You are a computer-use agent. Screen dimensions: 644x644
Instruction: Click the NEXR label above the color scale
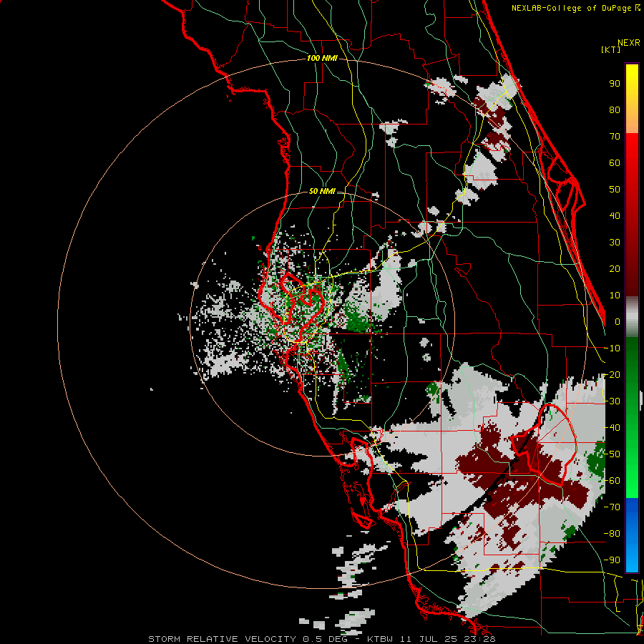tap(628, 43)
